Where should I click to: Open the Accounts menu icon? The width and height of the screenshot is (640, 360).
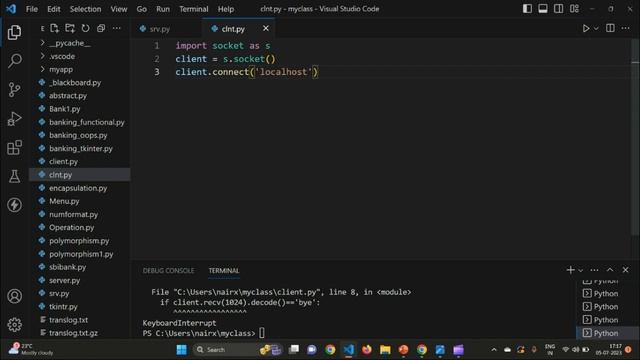point(15,296)
